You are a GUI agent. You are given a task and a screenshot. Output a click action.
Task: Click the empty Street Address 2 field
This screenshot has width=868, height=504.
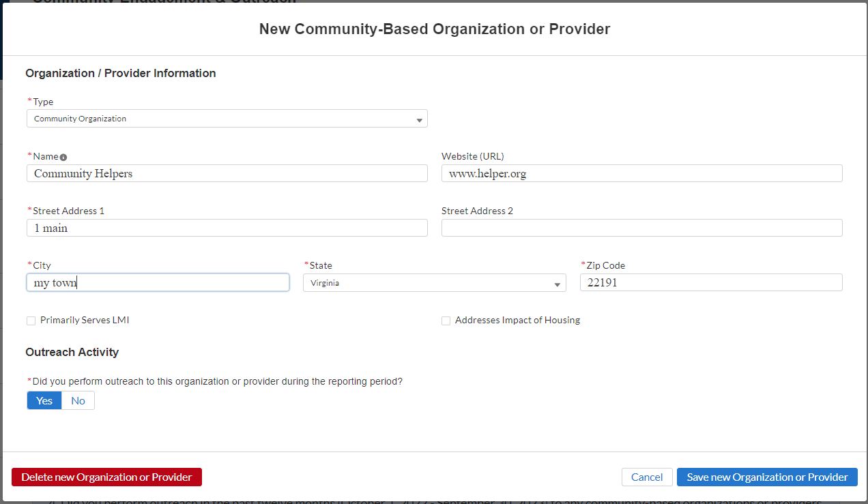(x=641, y=228)
